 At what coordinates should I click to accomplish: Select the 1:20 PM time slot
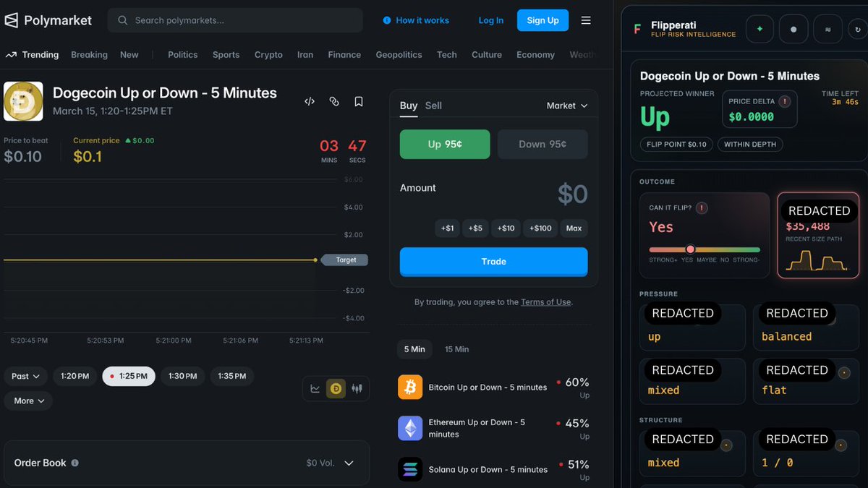tap(75, 376)
